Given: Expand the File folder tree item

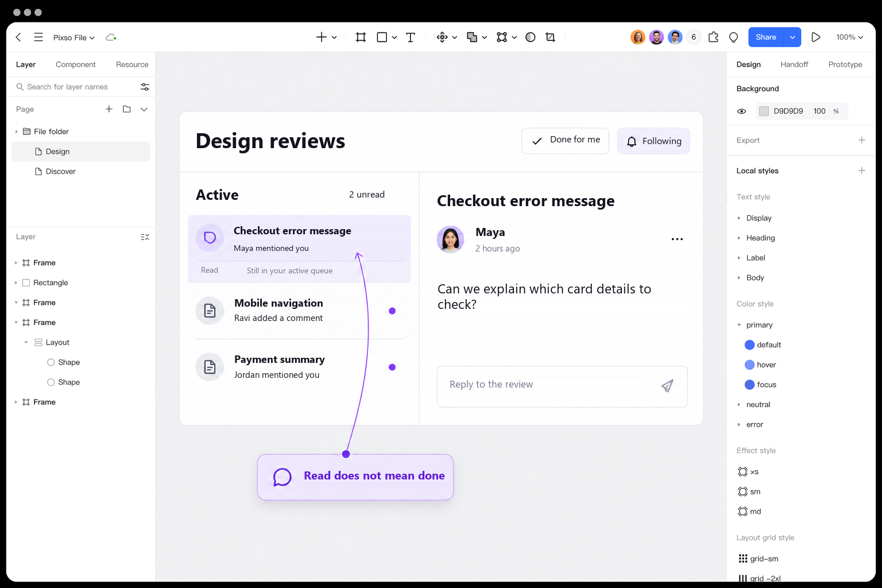Looking at the screenshot, I should 17,131.
